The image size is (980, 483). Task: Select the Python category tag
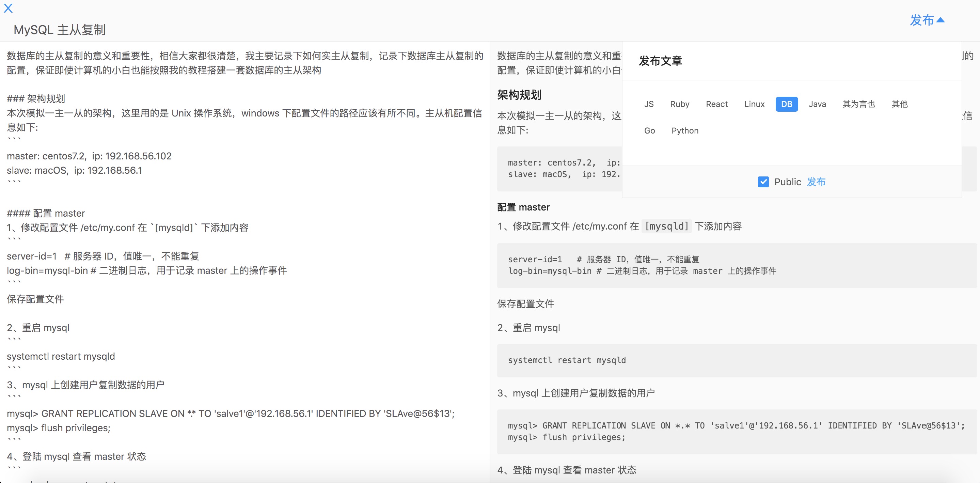[685, 130]
